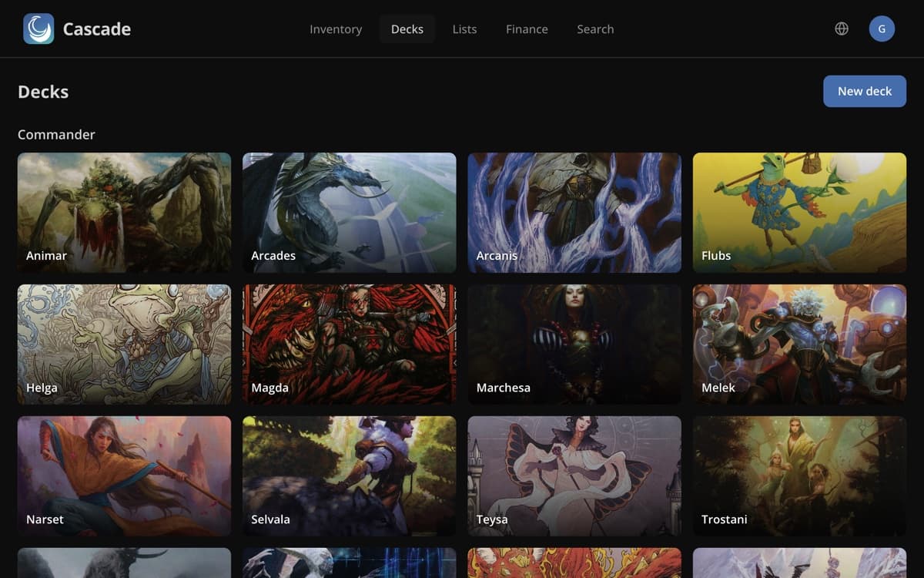View the Marchesa deck
Image resolution: width=924 pixels, height=578 pixels.
[x=574, y=344]
